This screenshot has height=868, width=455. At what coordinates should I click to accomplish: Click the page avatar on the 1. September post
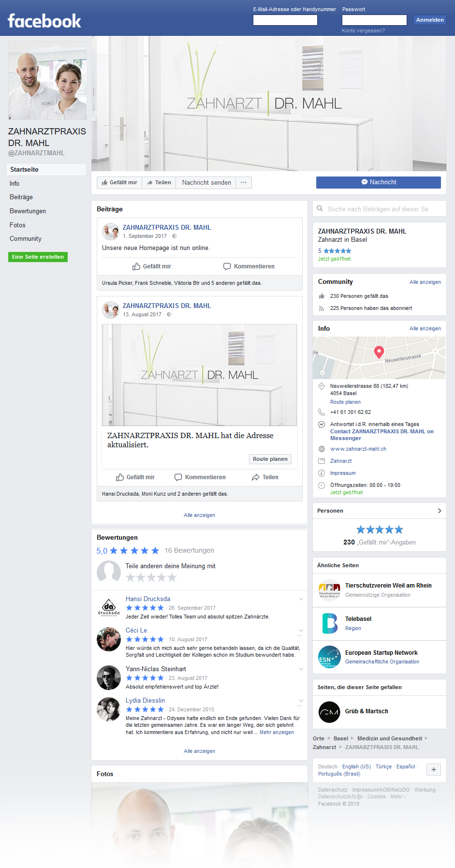111,232
